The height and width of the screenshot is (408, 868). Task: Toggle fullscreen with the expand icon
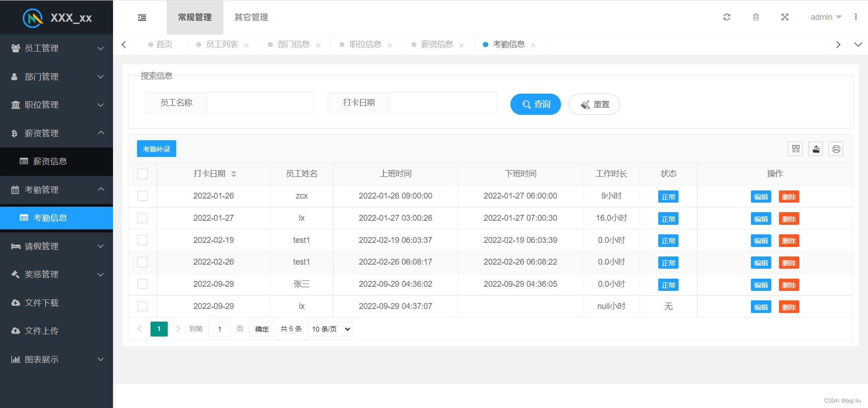[x=785, y=17]
